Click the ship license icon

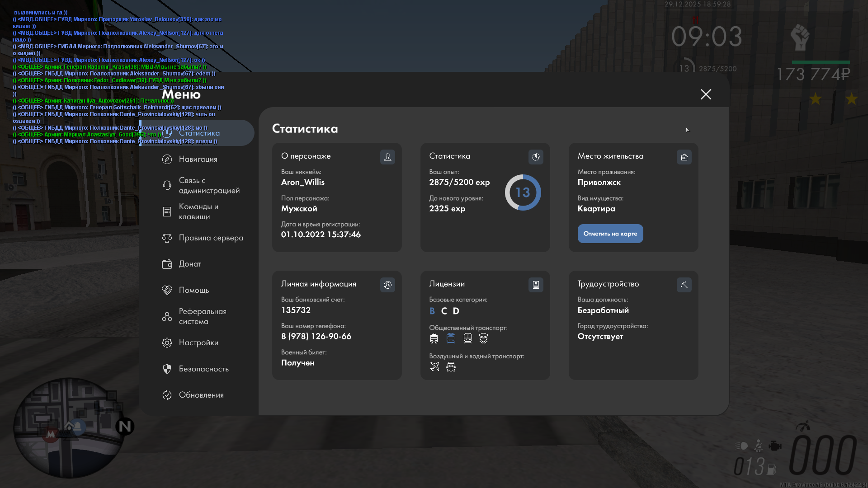451,367
